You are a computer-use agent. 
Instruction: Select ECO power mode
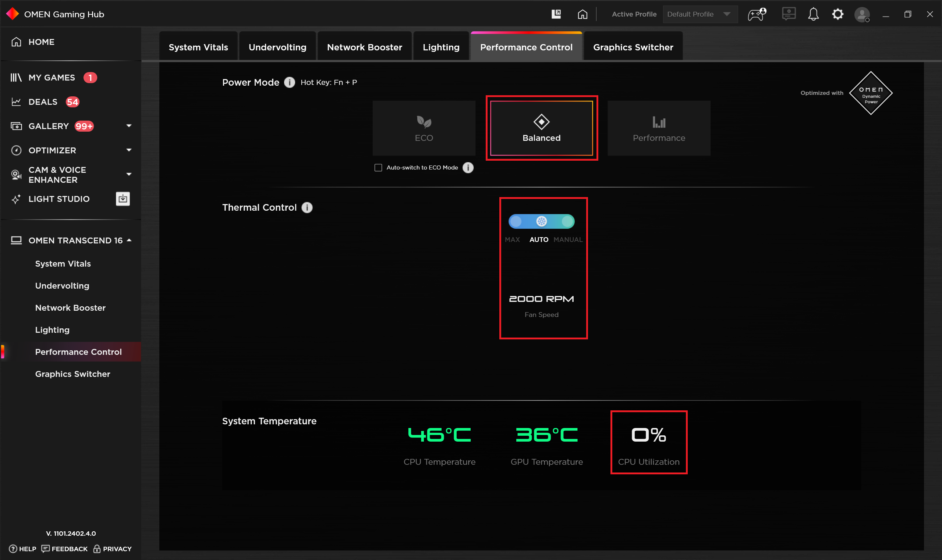coord(424,128)
